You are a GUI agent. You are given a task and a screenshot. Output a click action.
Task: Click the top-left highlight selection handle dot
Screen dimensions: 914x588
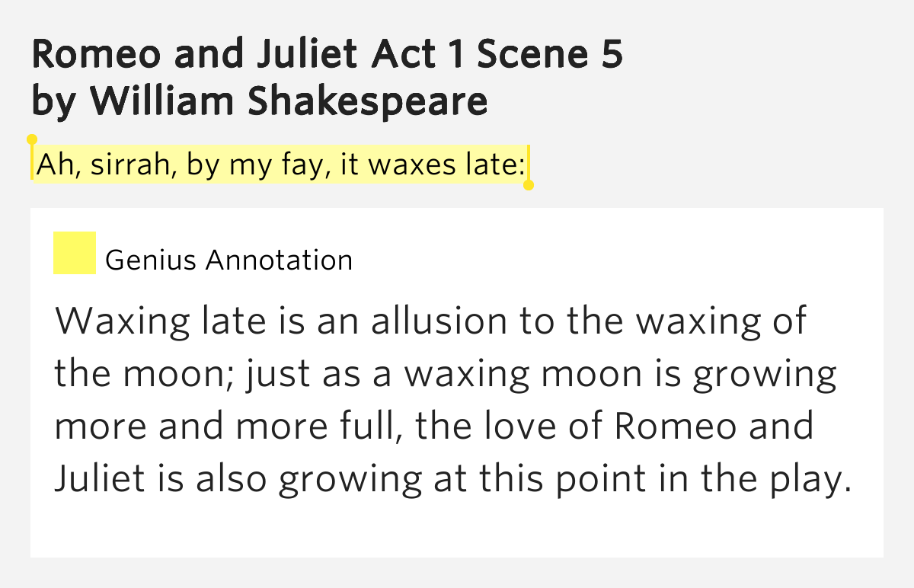32,139
